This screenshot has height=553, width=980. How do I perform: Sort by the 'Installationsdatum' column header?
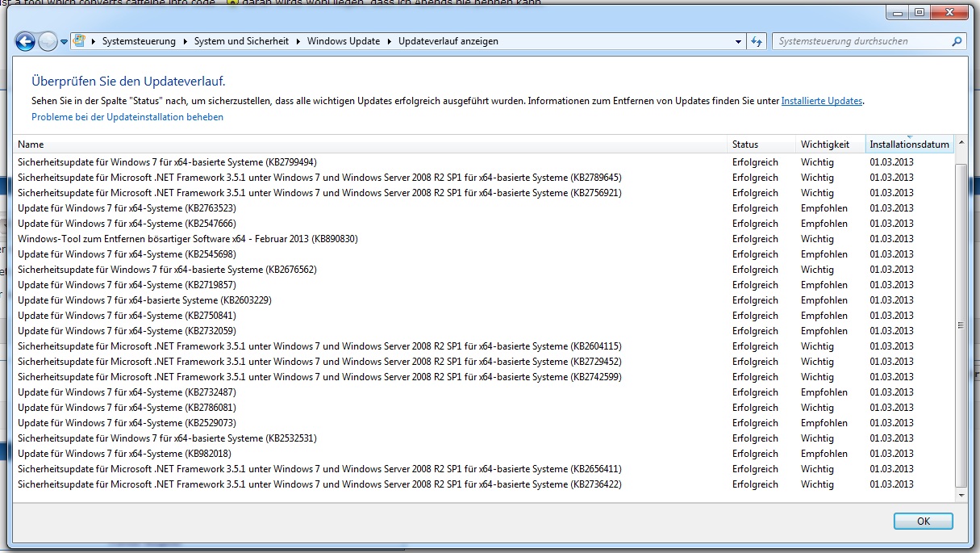point(909,145)
